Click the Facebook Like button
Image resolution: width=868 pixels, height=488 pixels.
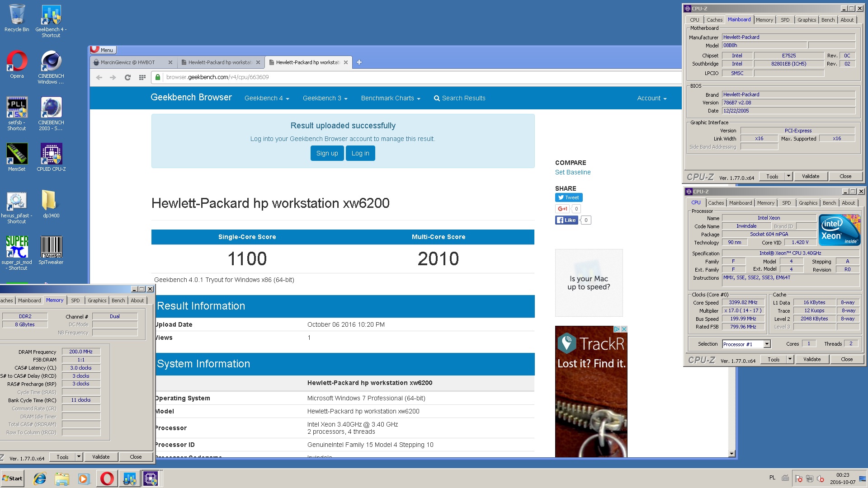(566, 220)
